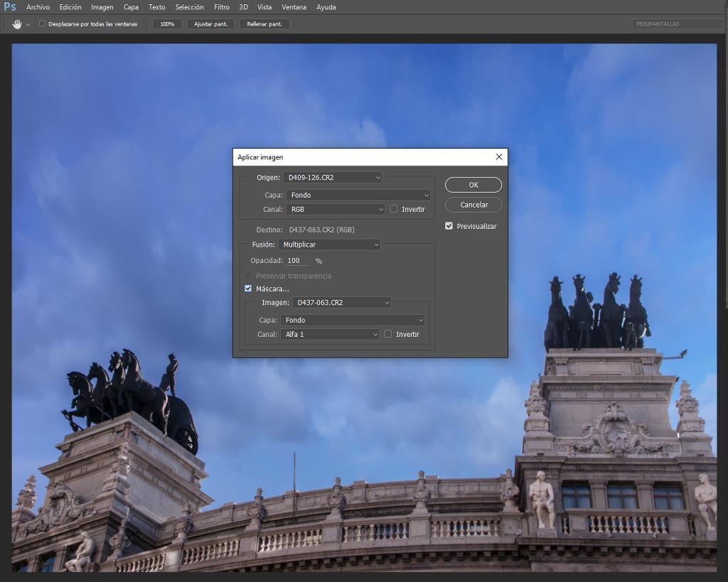Select the Hand tool icon in options bar
The image size is (728, 582).
pos(17,24)
